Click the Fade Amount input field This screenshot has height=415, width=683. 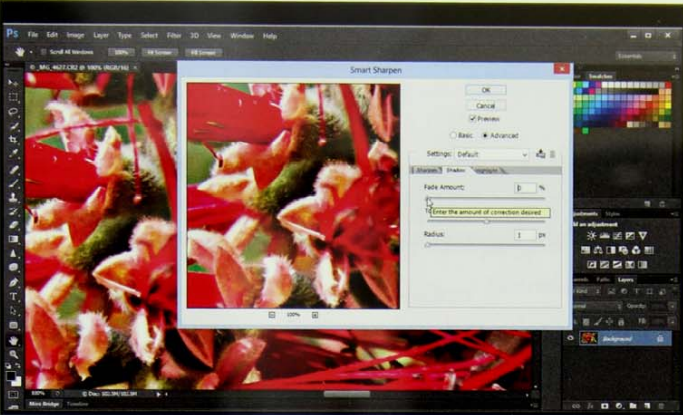pos(524,188)
